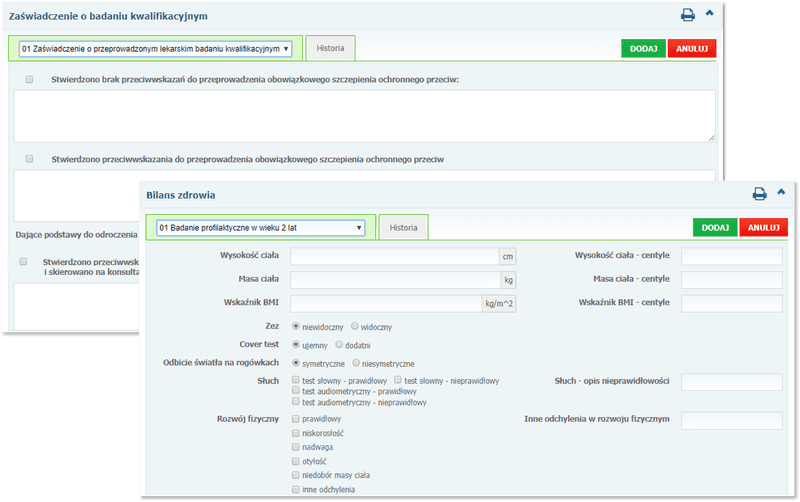Click ANULUJ button in Zaświadczenie panel
The height and width of the screenshot is (502, 800).
(x=692, y=48)
